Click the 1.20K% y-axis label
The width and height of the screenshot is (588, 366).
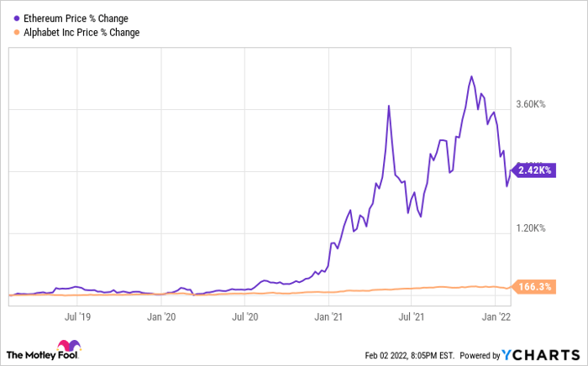click(531, 228)
